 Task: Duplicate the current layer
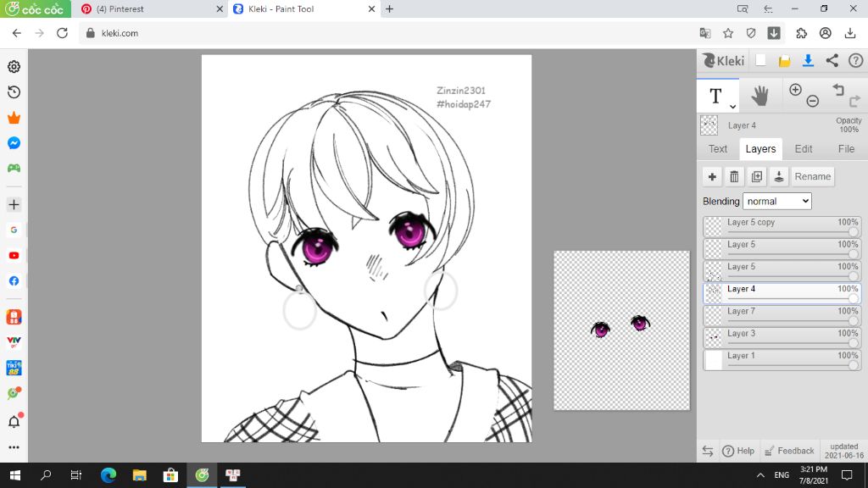(x=756, y=176)
